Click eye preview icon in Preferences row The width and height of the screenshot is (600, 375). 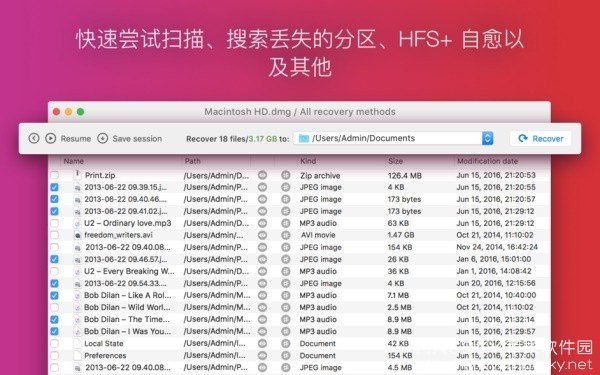[x=262, y=355]
